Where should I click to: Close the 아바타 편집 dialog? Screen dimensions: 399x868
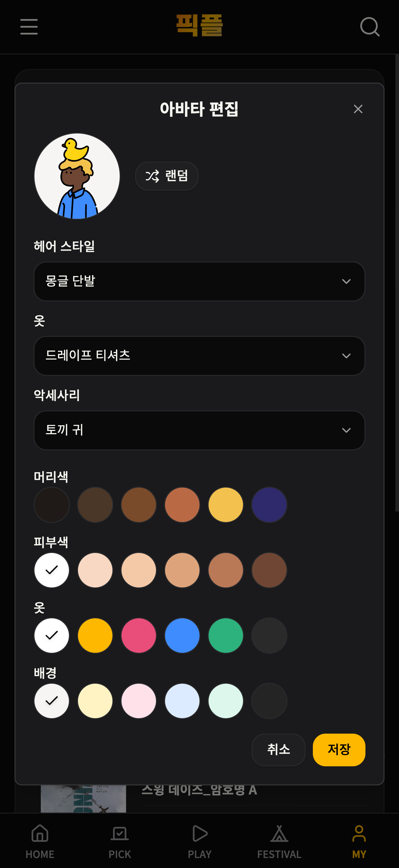(x=358, y=109)
